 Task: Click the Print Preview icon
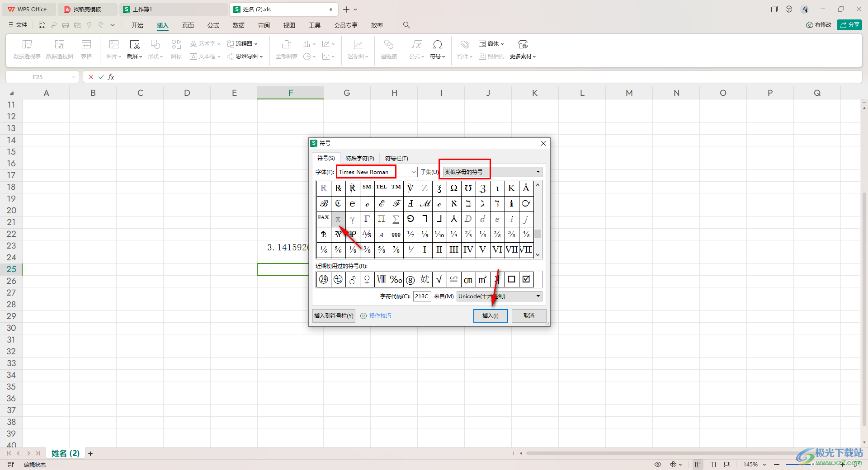(x=77, y=25)
